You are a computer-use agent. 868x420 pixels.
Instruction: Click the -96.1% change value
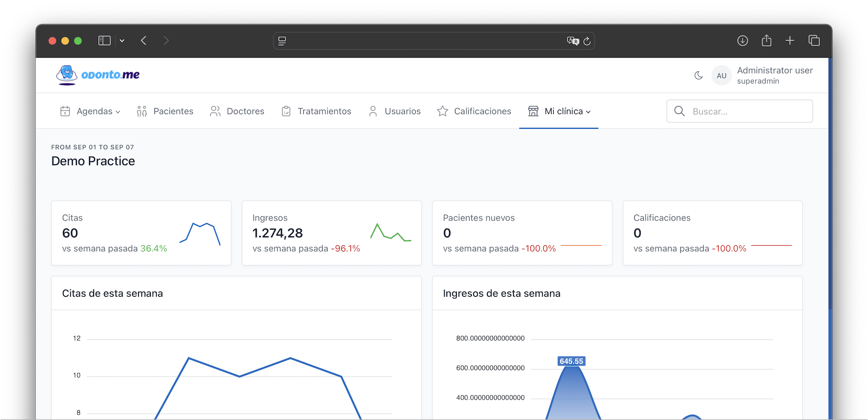pos(345,248)
